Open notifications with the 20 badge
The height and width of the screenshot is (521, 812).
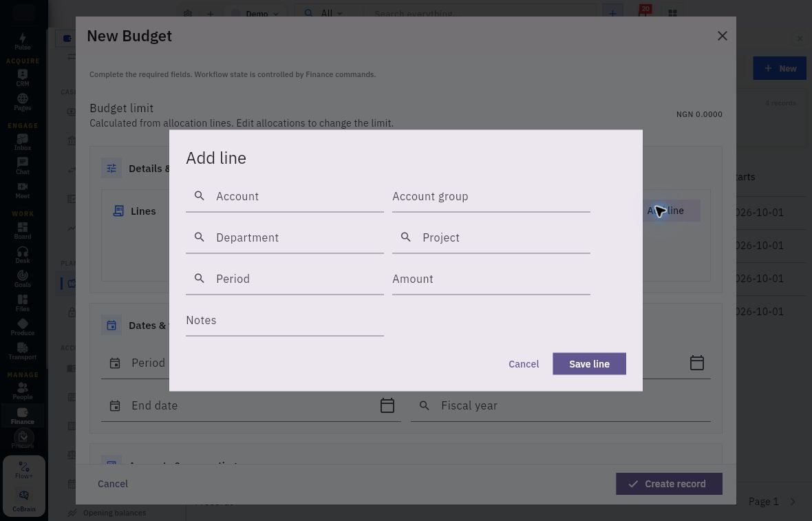coord(643,12)
